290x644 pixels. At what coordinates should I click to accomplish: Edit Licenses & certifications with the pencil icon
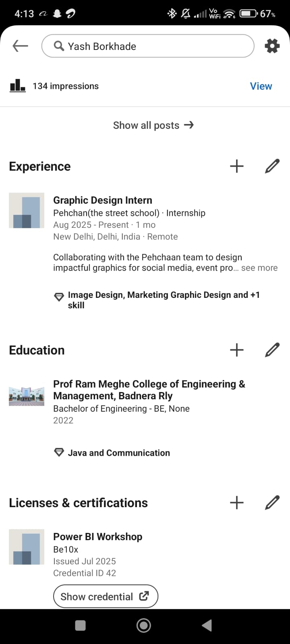[272, 502]
